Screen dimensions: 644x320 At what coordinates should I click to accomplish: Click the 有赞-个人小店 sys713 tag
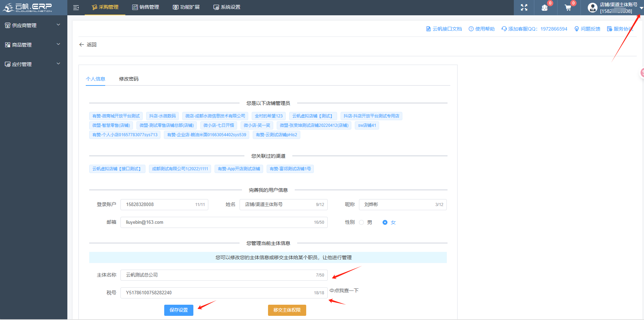(125, 135)
